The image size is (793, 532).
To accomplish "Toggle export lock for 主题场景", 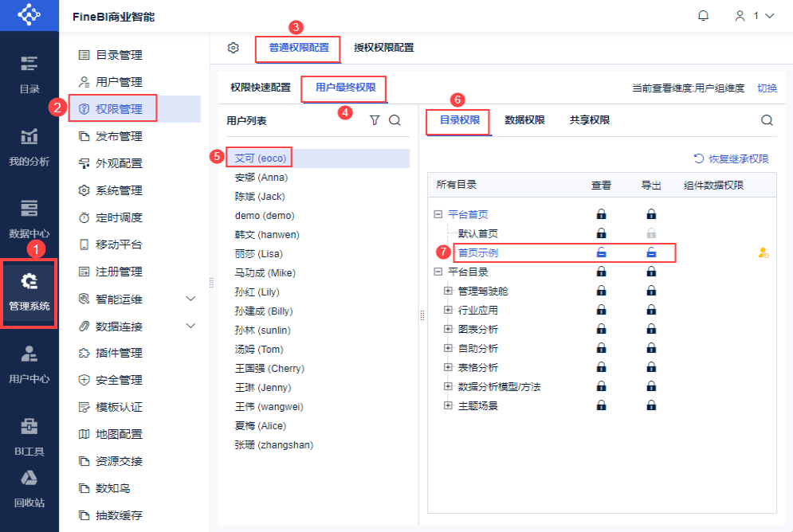I will coord(651,405).
